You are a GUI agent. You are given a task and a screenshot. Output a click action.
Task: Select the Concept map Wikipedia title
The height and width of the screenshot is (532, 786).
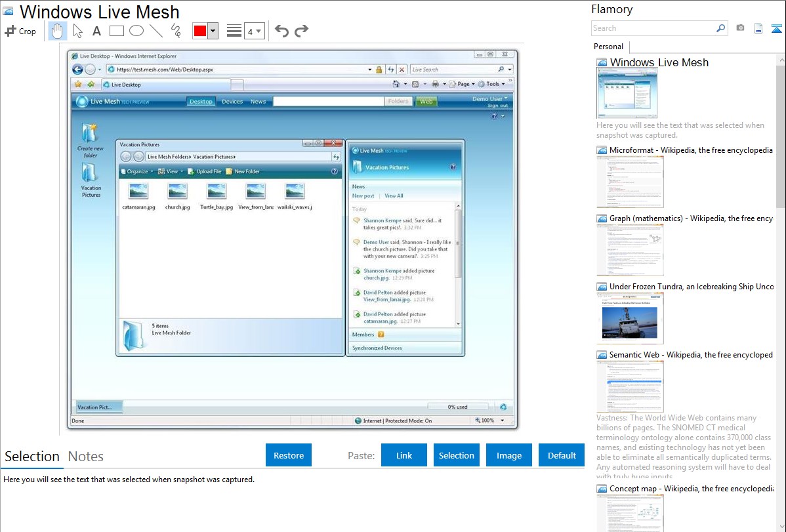coord(692,488)
